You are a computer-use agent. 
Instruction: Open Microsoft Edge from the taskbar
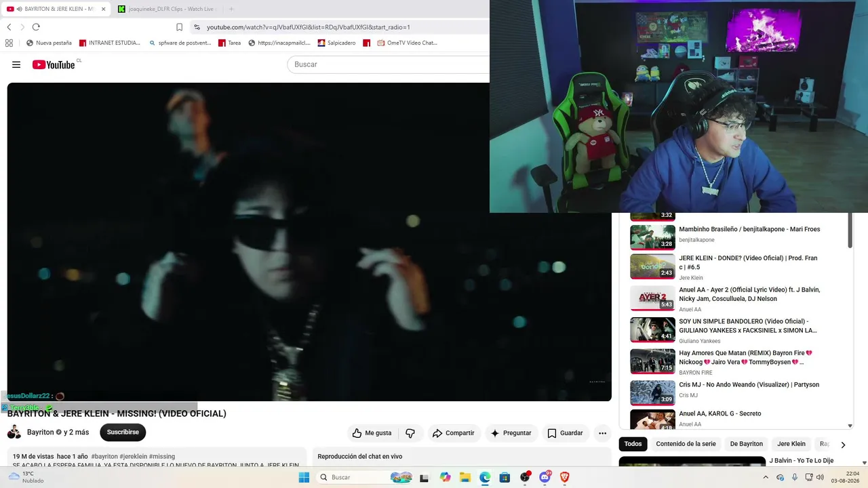click(485, 477)
